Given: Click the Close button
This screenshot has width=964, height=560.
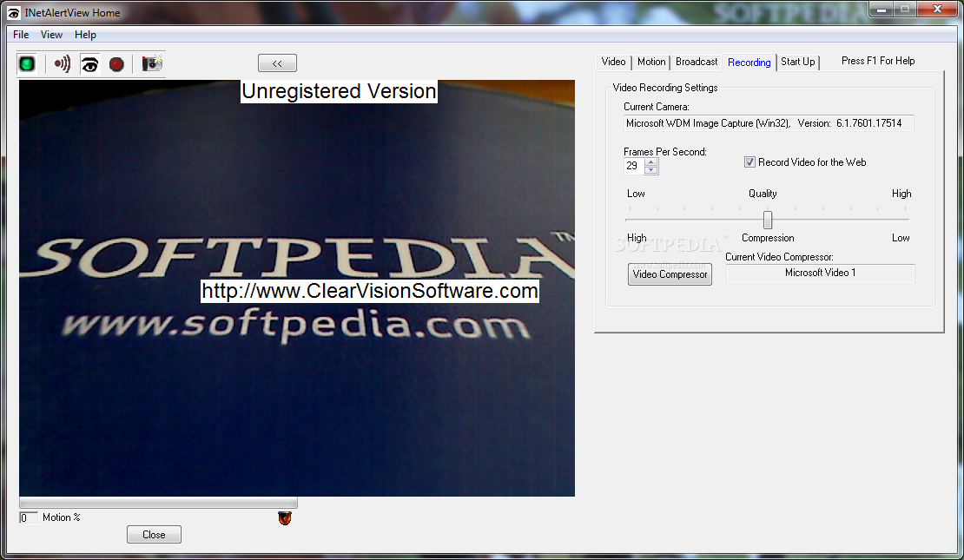Looking at the screenshot, I should [154, 535].
